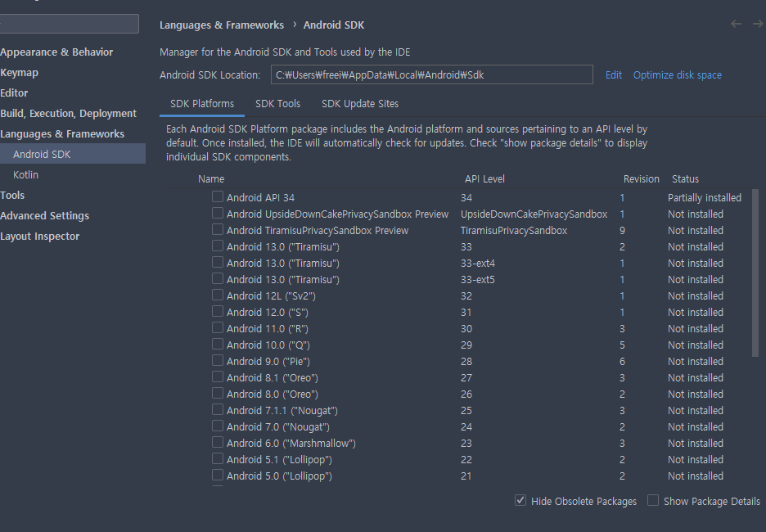Select the 'Android 6.0 ("Marshmallow")' row name
Viewport: 766px width, 532px height.
tap(291, 443)
